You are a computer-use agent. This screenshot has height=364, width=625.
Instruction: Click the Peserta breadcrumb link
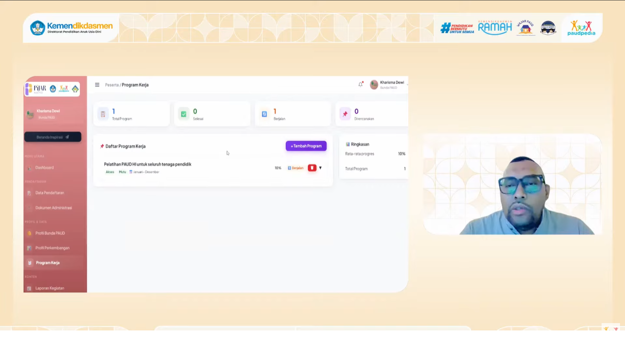(112, 85)
